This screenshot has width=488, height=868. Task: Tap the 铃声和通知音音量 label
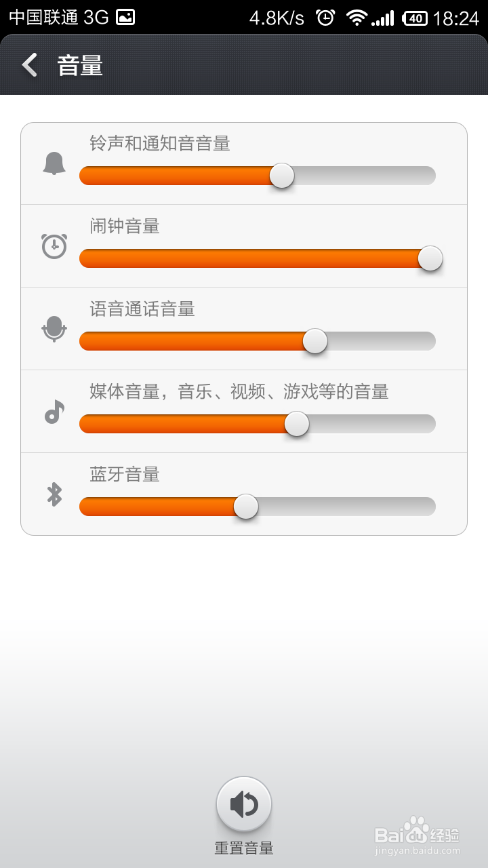click(160, 143)
